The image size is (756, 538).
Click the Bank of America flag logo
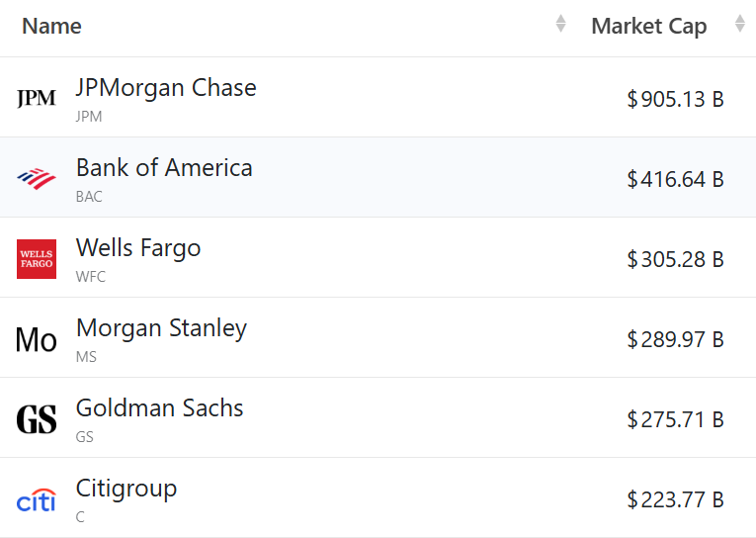(x=37, y=178)
